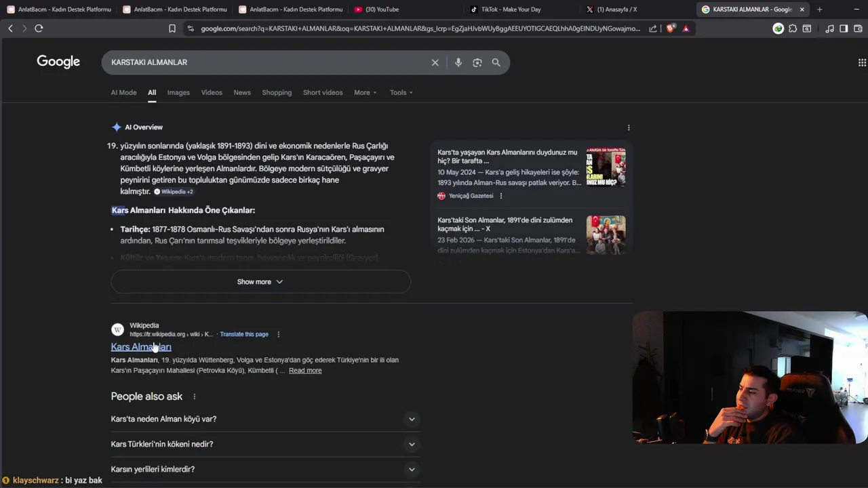
Task: Submit search with magnifier icon
Action: click(x=496, y=62)
